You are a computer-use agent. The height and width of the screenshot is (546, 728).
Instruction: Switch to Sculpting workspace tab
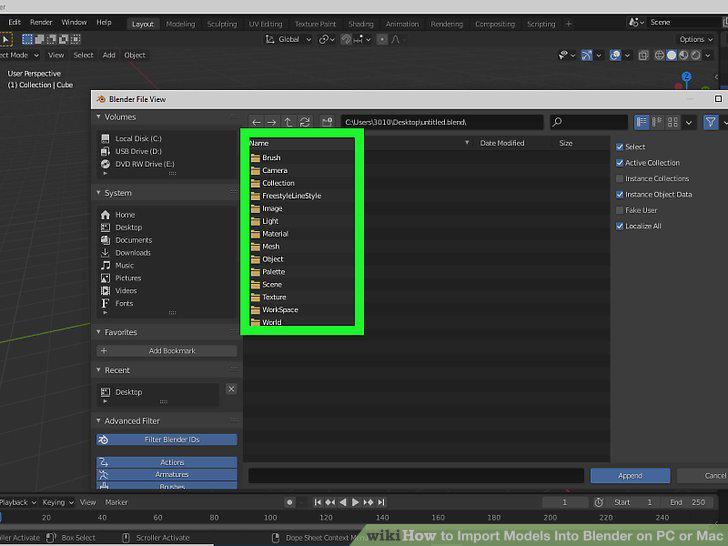[x=222, y=24]
